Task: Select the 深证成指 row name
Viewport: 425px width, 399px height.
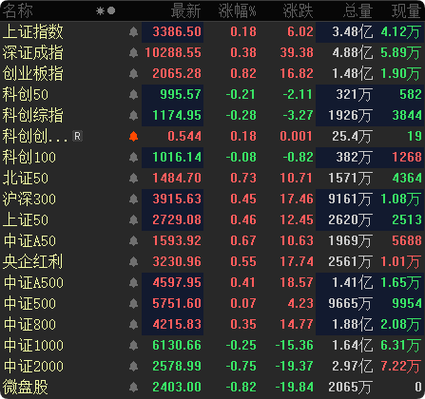Action: click(x=33, y=53)
